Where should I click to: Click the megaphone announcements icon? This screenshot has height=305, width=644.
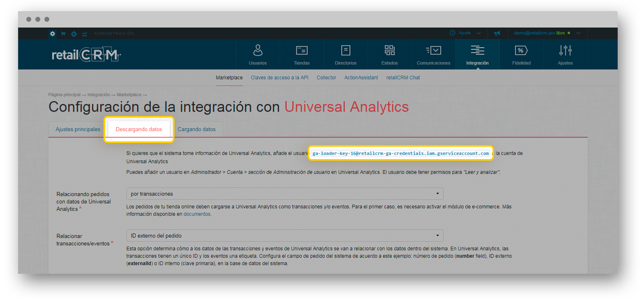pos(497,33)
